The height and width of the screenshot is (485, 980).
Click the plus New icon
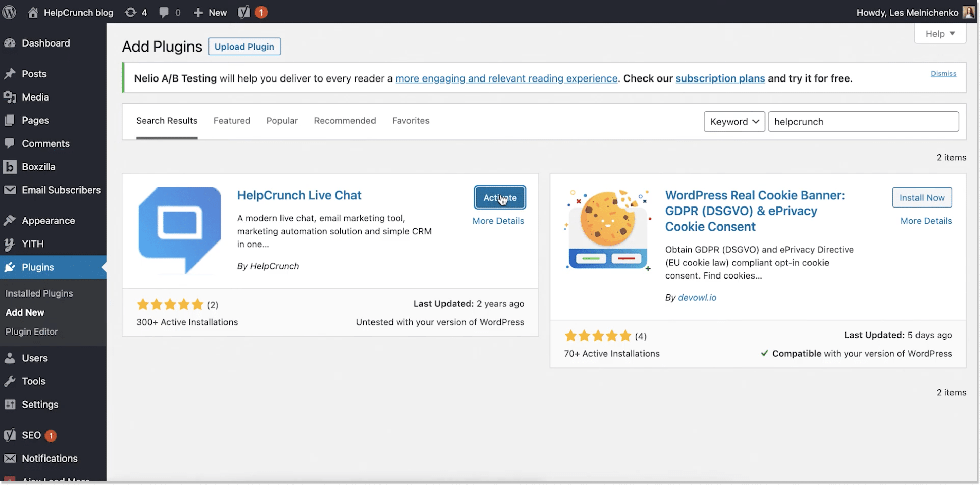coord(198,13)
